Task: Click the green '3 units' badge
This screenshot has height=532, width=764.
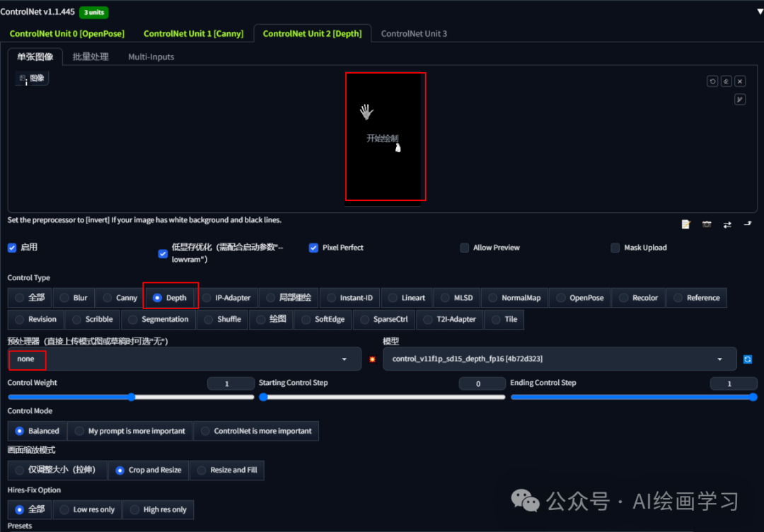Action: pyautogui.click(x=93, y=12)
